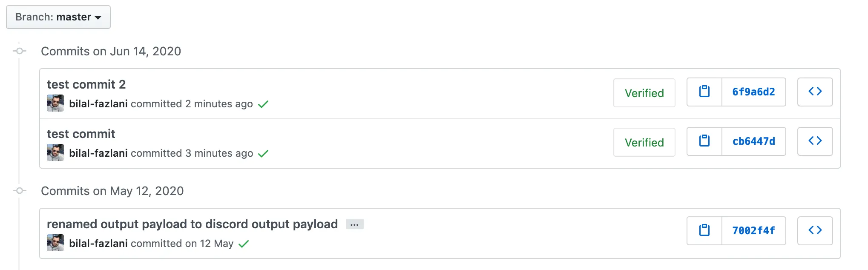Browse repository code at commit 6f9a6d2
Image resolution: width=868 pixels, height=270 pixels.
815,92
